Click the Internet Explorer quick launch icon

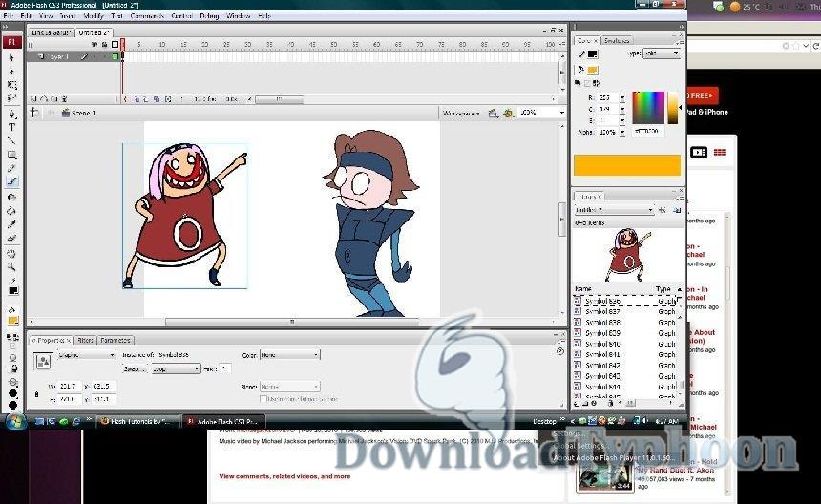pos(76,421)
